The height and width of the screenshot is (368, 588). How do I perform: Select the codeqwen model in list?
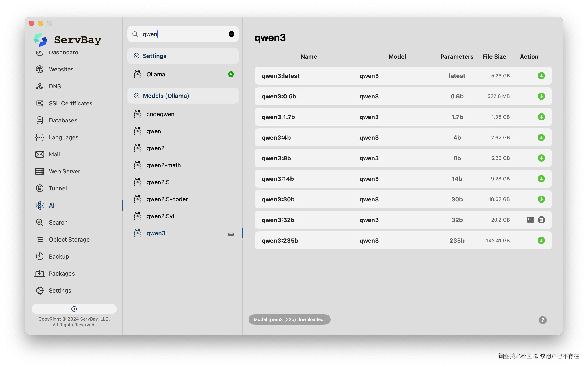coord(160,114)
